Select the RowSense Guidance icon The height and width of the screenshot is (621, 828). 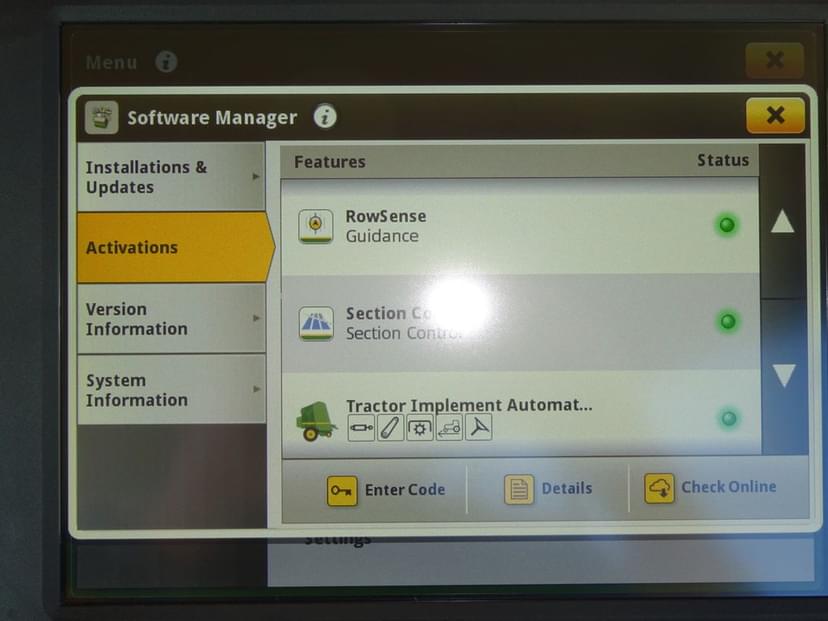click(x=315, y=226)
